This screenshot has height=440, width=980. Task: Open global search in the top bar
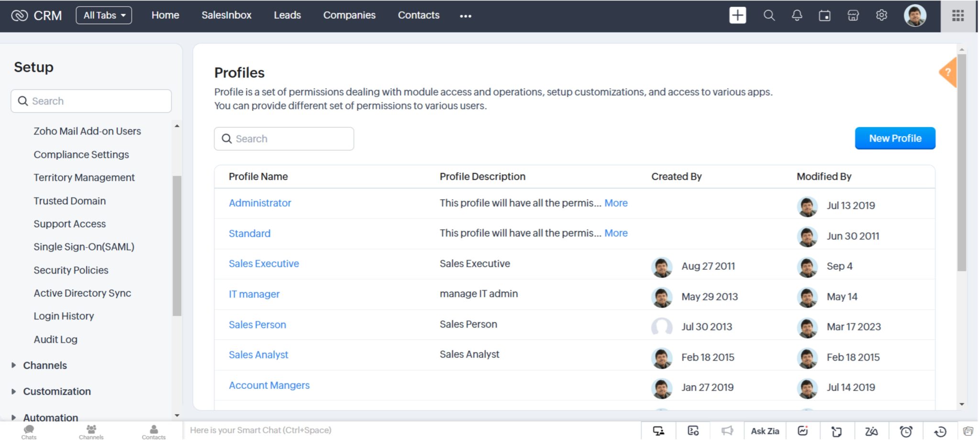click(x=769, y=15)
